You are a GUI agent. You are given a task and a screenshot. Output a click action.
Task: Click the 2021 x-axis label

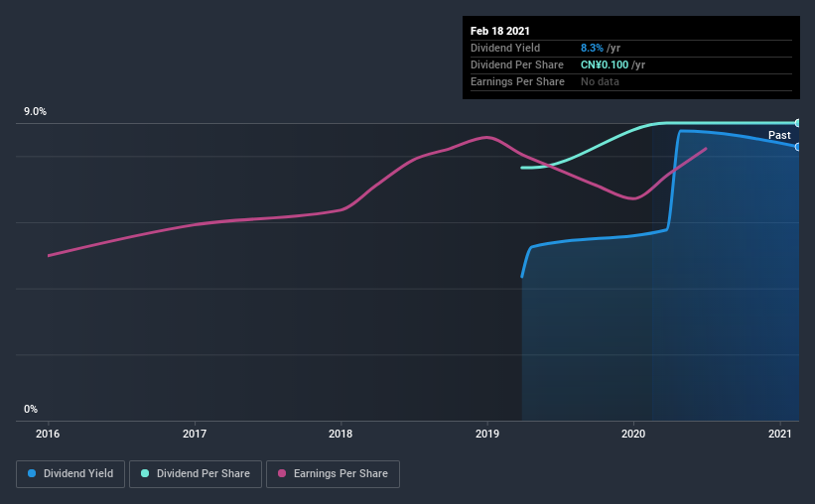tap(779, 434)
